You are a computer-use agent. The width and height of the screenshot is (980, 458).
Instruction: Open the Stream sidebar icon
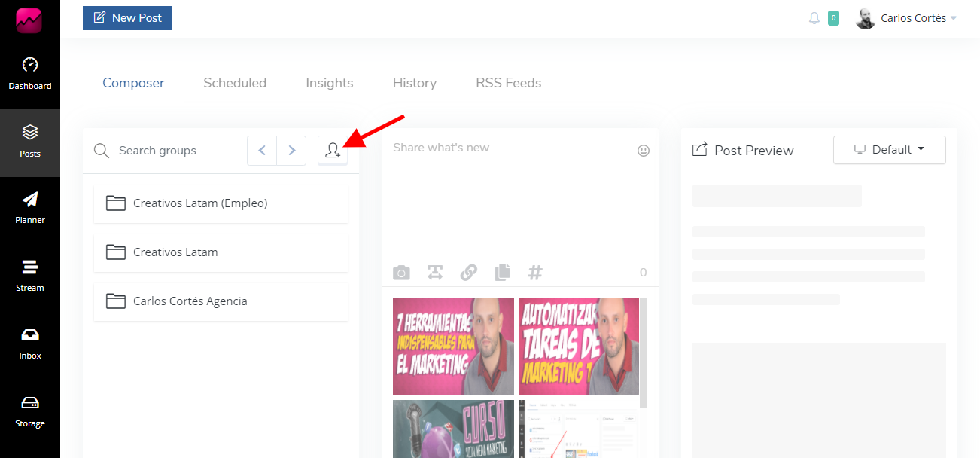[x=30, y=267]
